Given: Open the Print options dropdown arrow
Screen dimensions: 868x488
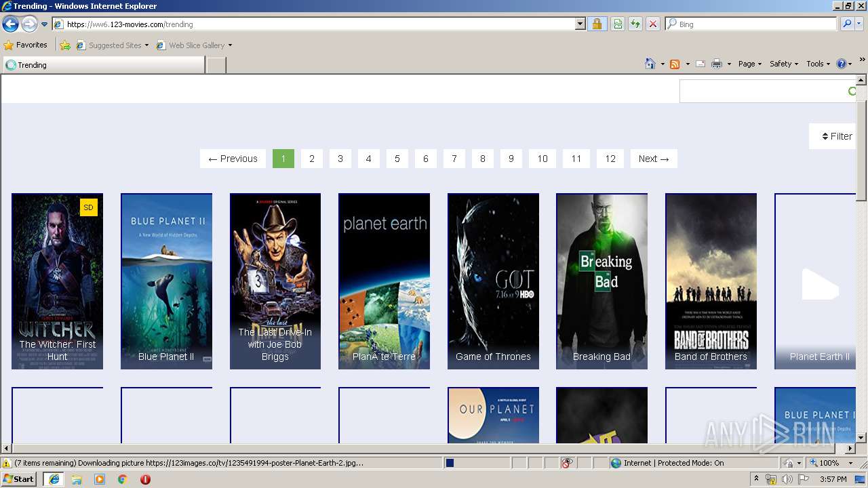Looking at the screenshot, I should tap(730, 64).
